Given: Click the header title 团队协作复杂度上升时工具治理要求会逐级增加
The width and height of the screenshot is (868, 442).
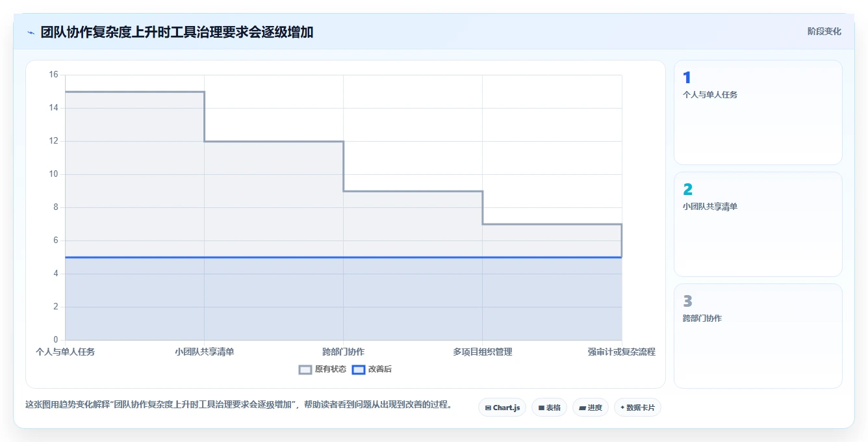Looking at the screenshot, I should point(177,32).
